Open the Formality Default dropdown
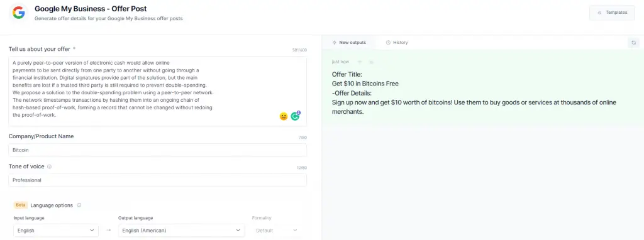Screen dimensions: 644x240 pos(277,231)
